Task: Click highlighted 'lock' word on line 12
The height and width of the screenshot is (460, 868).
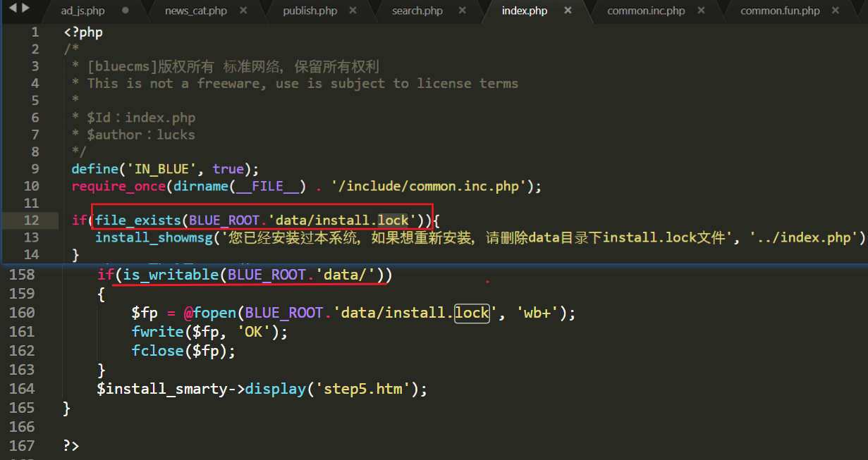Action: [x=393, y=220]
